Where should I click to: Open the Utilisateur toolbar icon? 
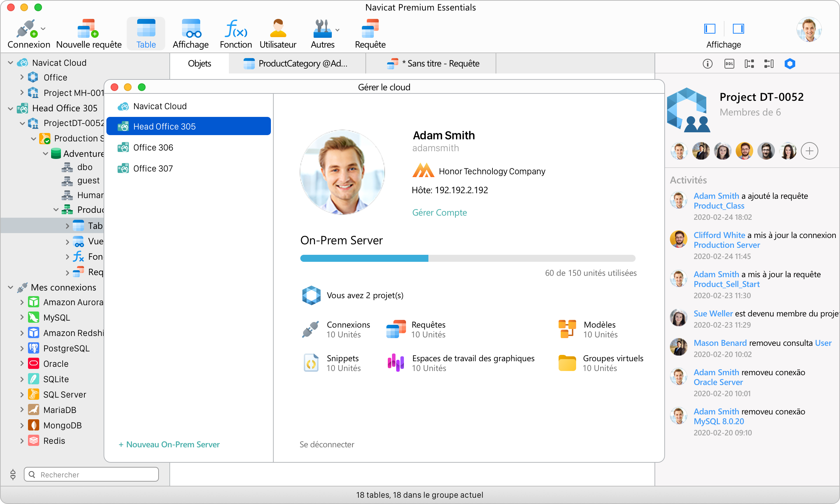tap(278, 28)
